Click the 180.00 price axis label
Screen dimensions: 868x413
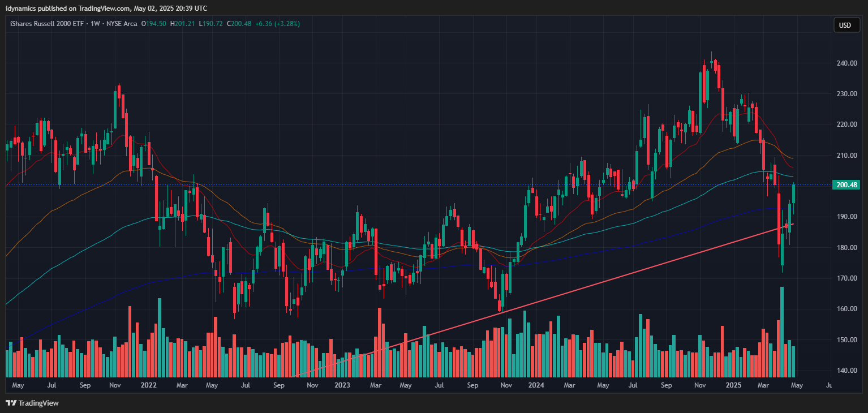pos(846,248)
